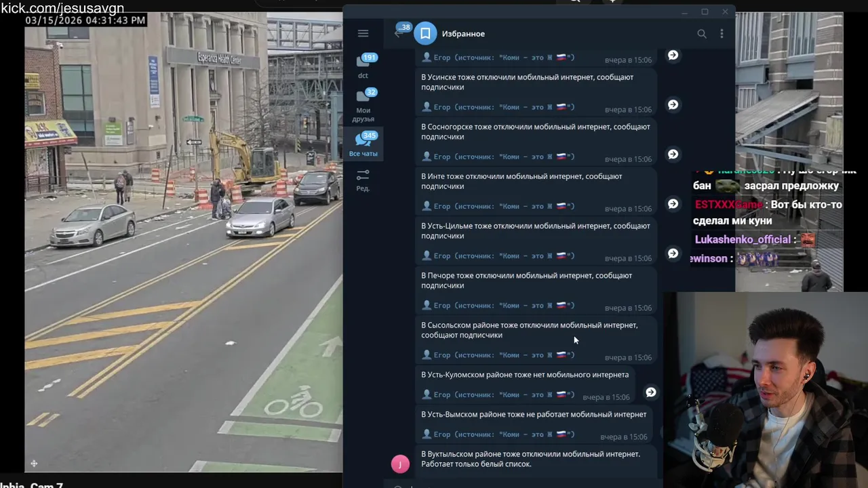The image size is (868, 488).
Task: Click Lukashenko_official username in stream chat
Action: tap(743, 239)
